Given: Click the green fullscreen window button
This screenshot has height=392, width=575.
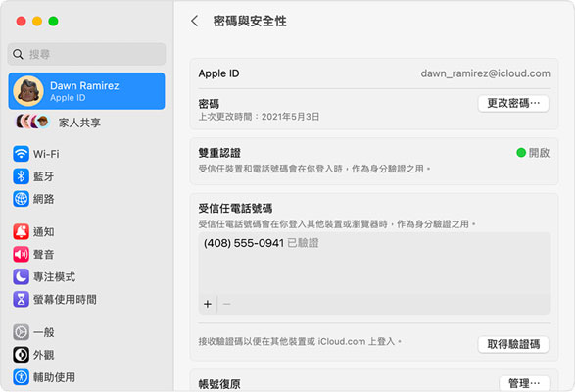Looking at the screenshot, I should tap(53, 21).
